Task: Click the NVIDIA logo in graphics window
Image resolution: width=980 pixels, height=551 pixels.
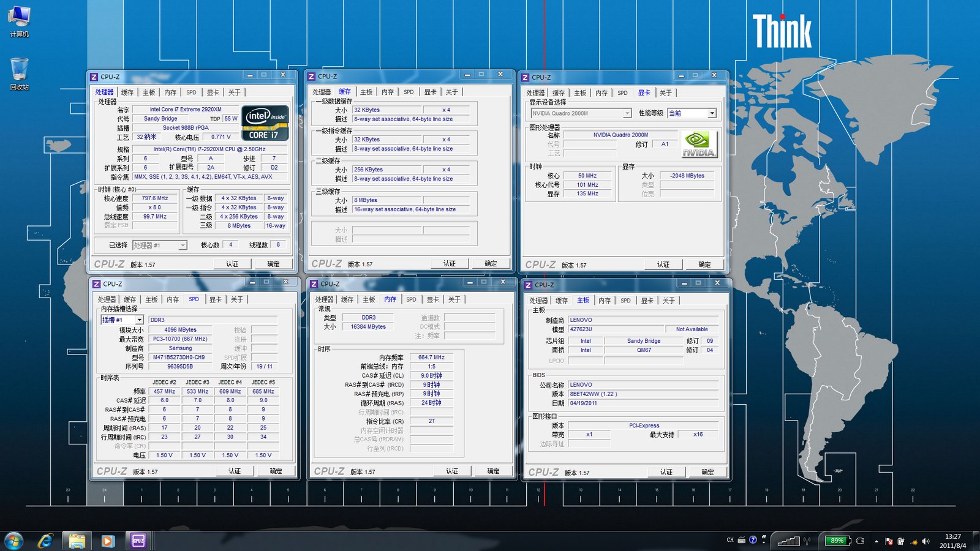Action: pos(699,144)
